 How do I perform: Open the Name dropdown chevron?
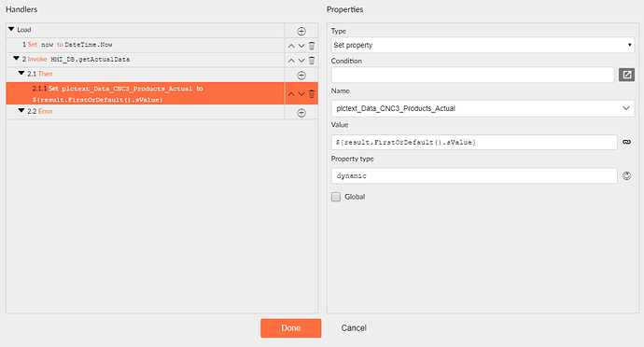click(626, 108)
